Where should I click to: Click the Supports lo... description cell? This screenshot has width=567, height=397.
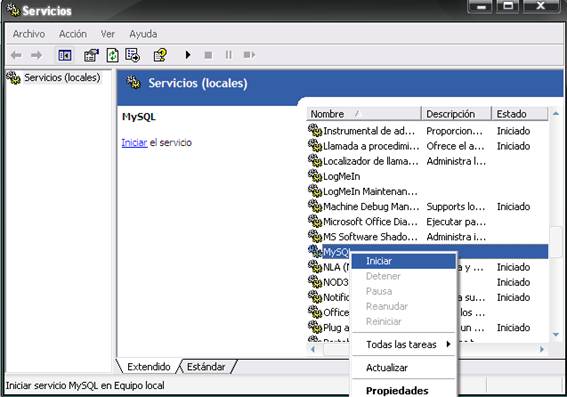(455, 206)
